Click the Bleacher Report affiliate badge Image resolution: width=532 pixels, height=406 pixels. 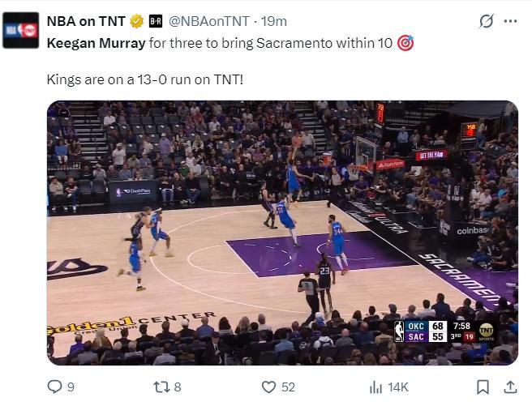[x=156, y=21]
